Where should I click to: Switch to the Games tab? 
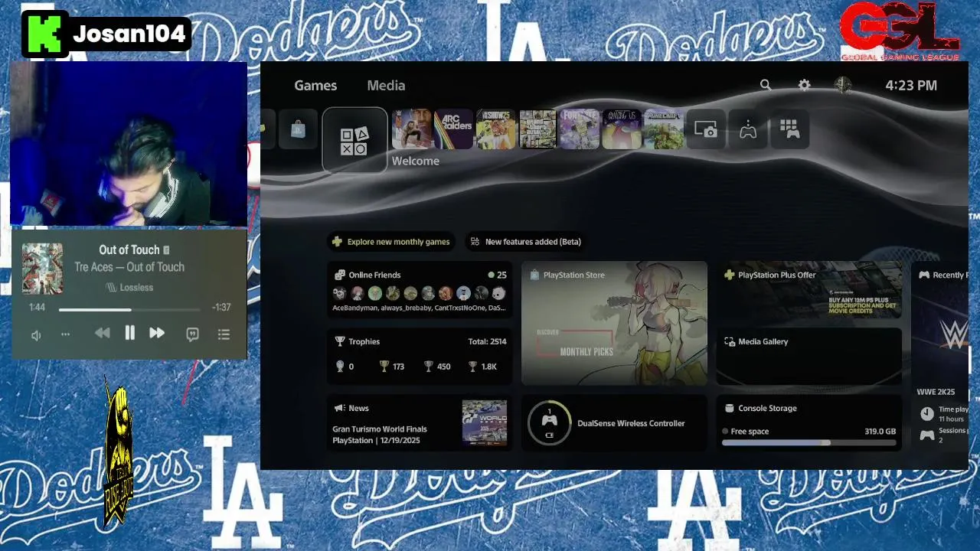pos(315,86)
